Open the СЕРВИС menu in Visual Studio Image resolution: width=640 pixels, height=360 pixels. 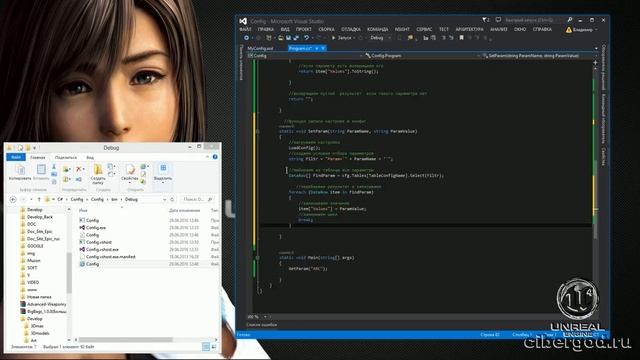(x=424, y=29)
